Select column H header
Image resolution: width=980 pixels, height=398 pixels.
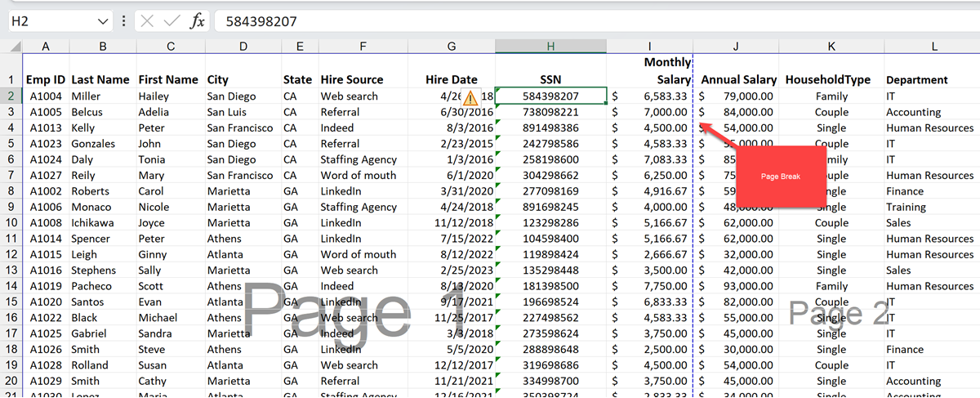click(550, 47)
